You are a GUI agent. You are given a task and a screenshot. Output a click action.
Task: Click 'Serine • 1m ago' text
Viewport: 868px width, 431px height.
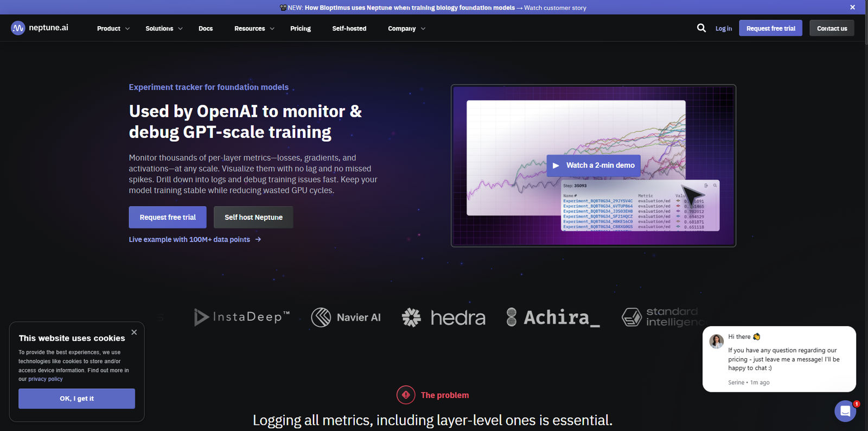(x=749, y=382)
